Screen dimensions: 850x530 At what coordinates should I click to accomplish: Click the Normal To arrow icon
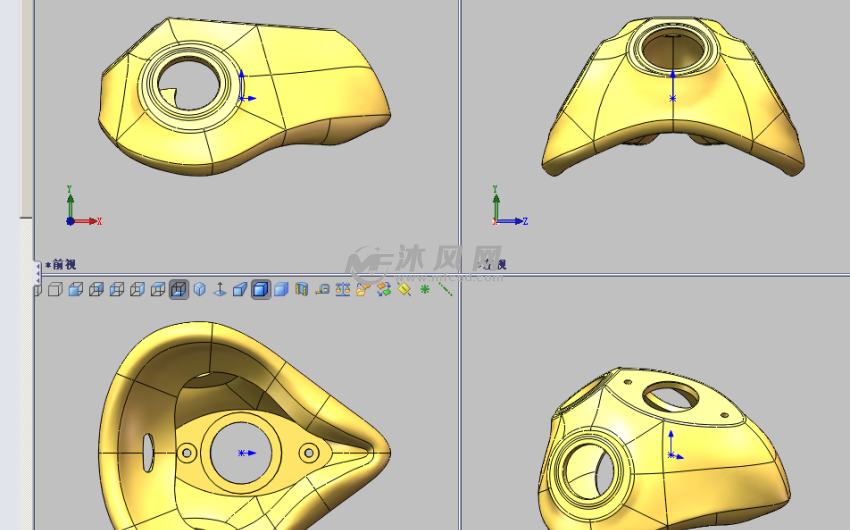click(x=219, y=290)
